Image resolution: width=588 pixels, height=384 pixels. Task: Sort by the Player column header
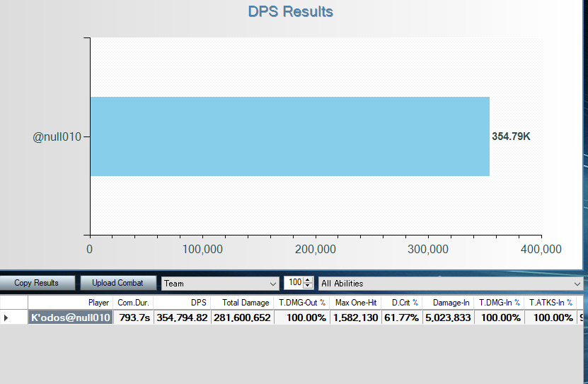point(69,303)
